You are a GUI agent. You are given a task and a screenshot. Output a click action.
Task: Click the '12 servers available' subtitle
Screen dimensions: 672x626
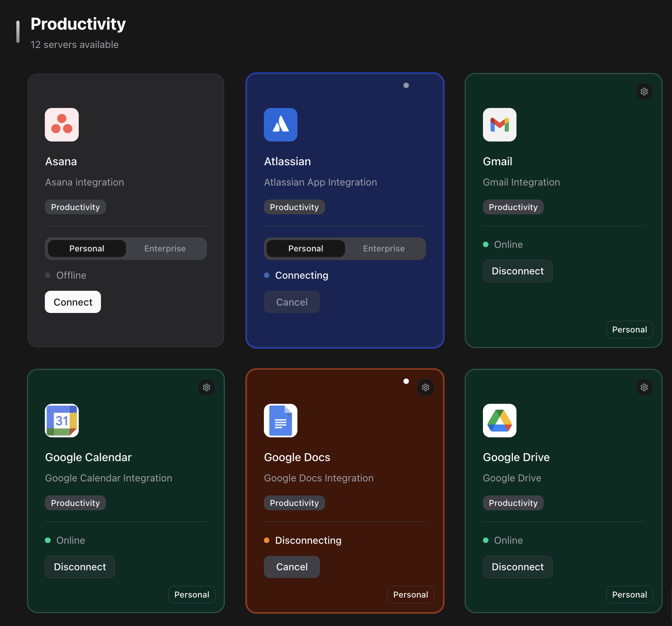tap(74, 45)
